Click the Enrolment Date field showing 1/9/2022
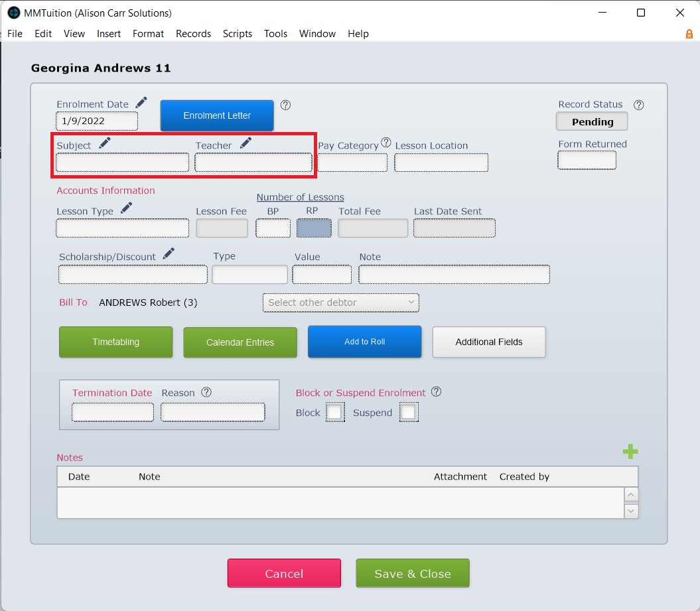Image resolution: width=700 pixels, height=611 pixels. click(x=97, y=121)
